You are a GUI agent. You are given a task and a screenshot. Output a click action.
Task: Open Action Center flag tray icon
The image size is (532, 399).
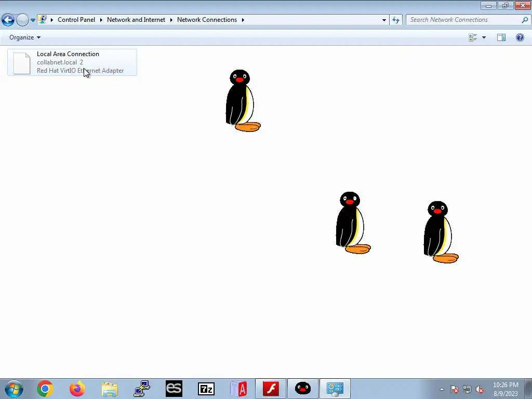(455, 389)
